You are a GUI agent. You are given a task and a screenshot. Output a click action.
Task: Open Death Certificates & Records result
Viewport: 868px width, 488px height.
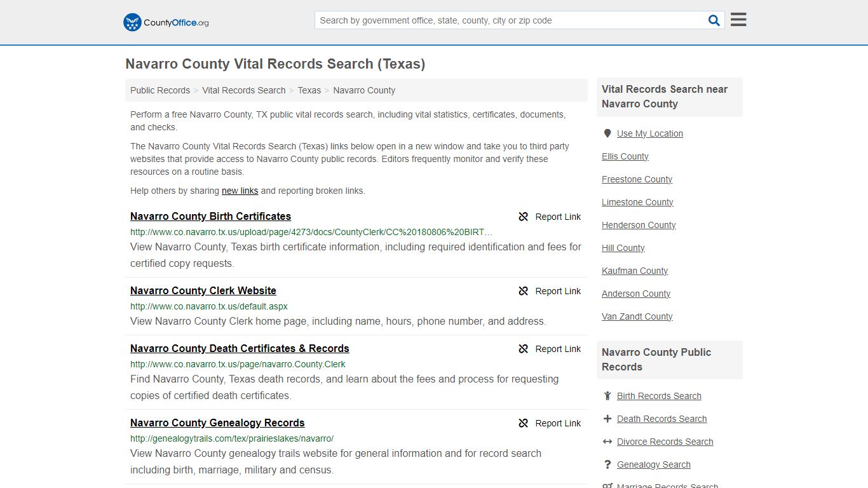[x=240, y=348]
